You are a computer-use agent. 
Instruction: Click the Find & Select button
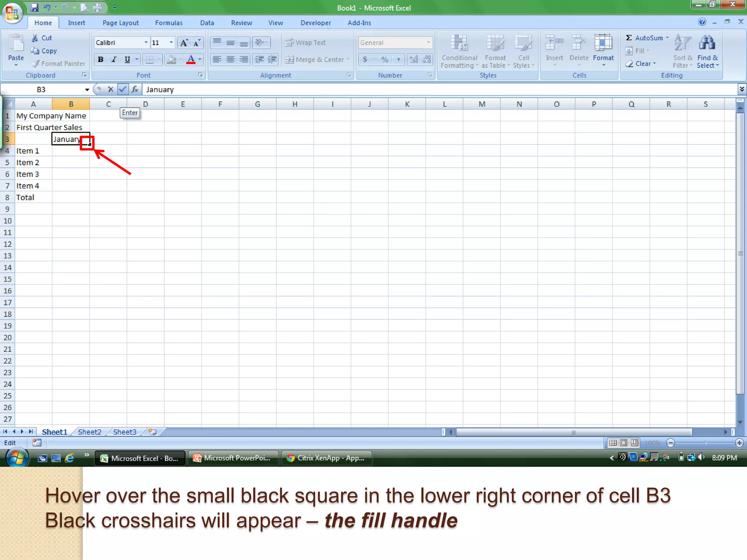pyautogui.click(x=708, y=51)
